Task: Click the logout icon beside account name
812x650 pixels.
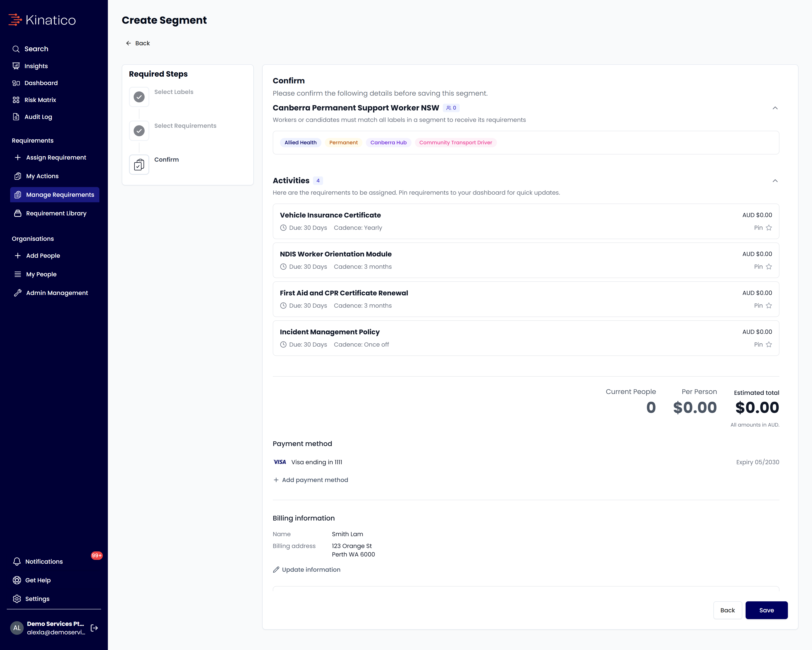Action: pos(94,628)
